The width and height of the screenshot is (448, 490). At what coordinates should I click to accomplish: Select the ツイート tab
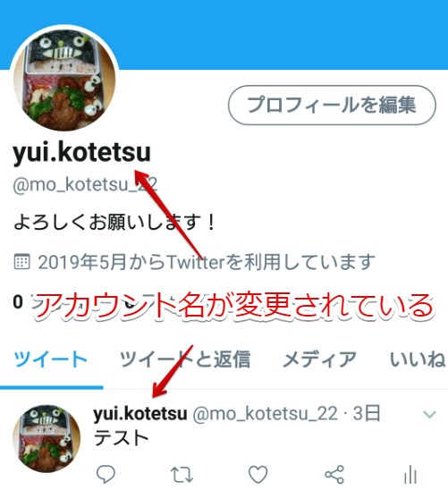point(51,359)
